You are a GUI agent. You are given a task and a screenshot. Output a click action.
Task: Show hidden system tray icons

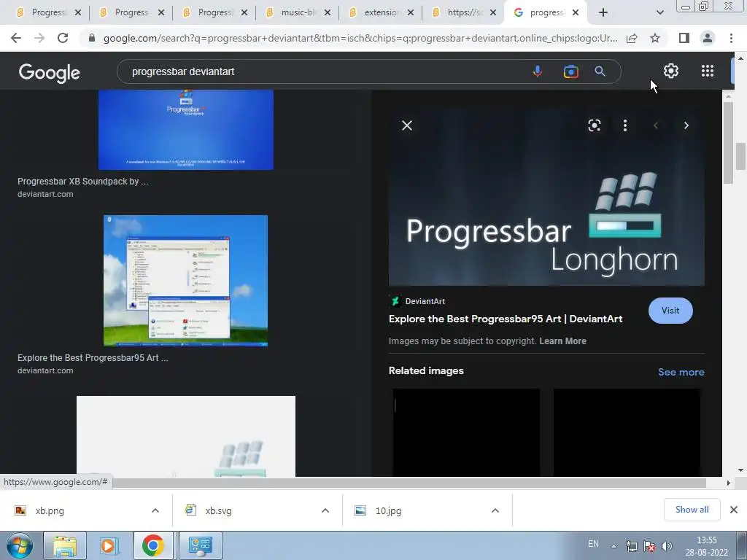(x=614, y=546)
